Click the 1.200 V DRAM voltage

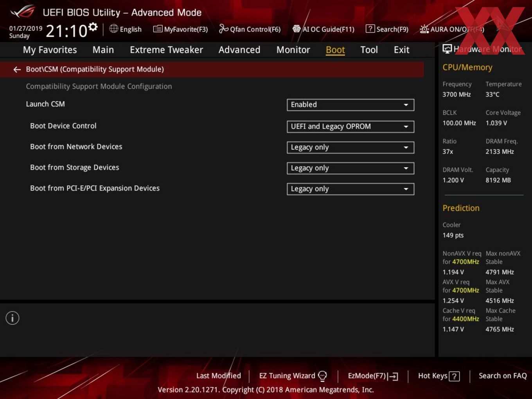click(453, 180)
